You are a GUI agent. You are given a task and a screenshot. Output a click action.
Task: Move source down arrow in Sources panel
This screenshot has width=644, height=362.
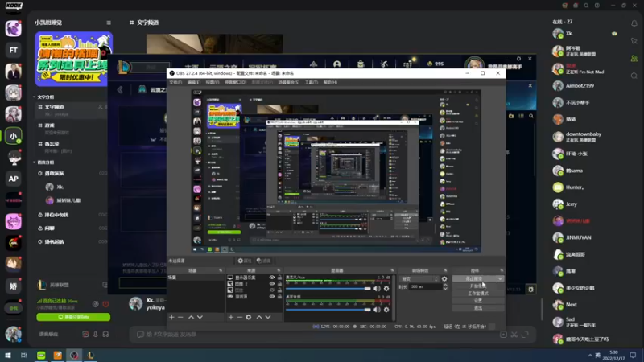point(268,317)
